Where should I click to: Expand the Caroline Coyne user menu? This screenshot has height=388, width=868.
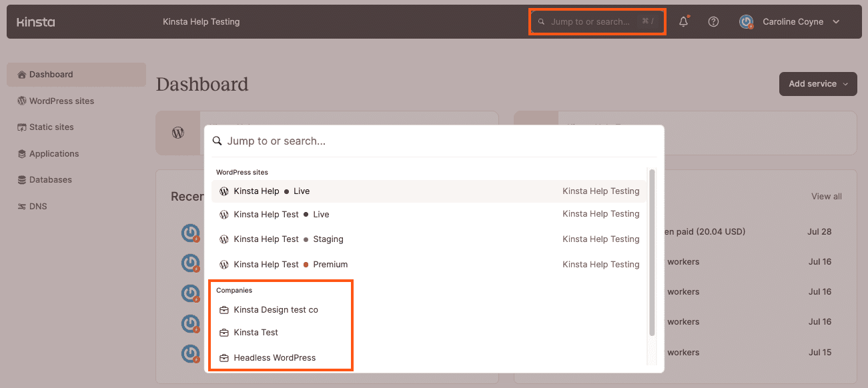pyautogui.click(x=836, y=22)
